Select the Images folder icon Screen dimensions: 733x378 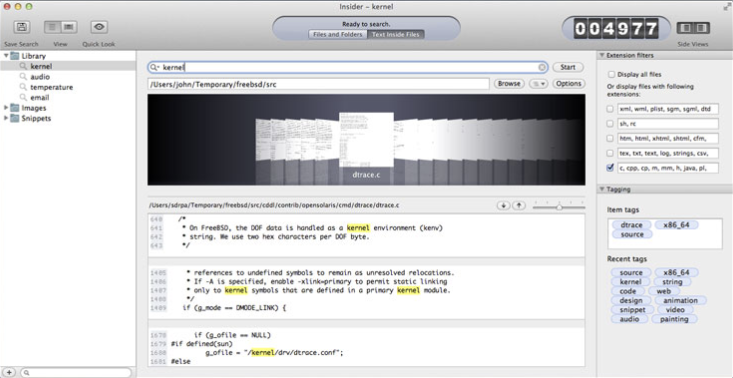coord(14,108)
